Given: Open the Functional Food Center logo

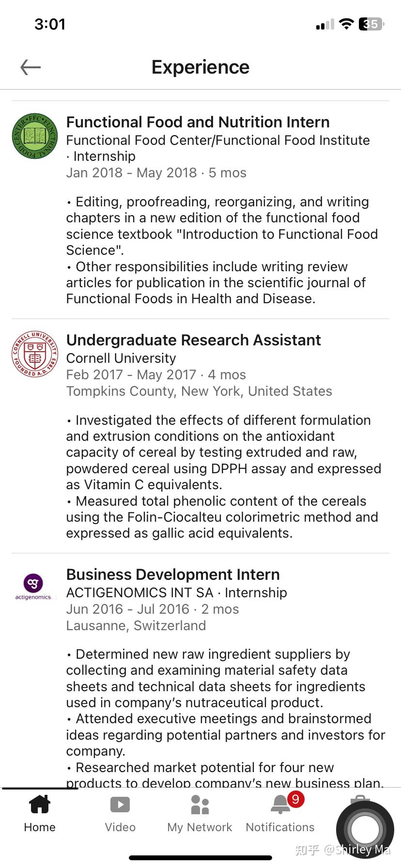Looking at the screenshot, I should (x=35, y=136).
